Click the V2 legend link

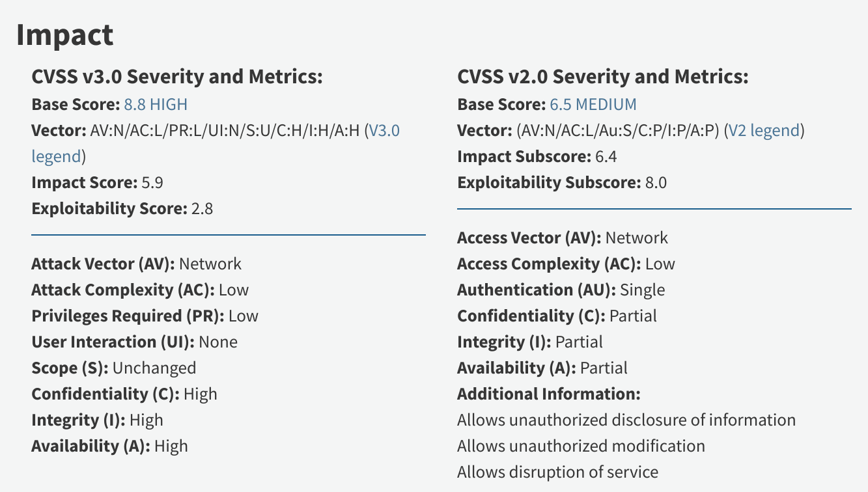pos(764,131)
